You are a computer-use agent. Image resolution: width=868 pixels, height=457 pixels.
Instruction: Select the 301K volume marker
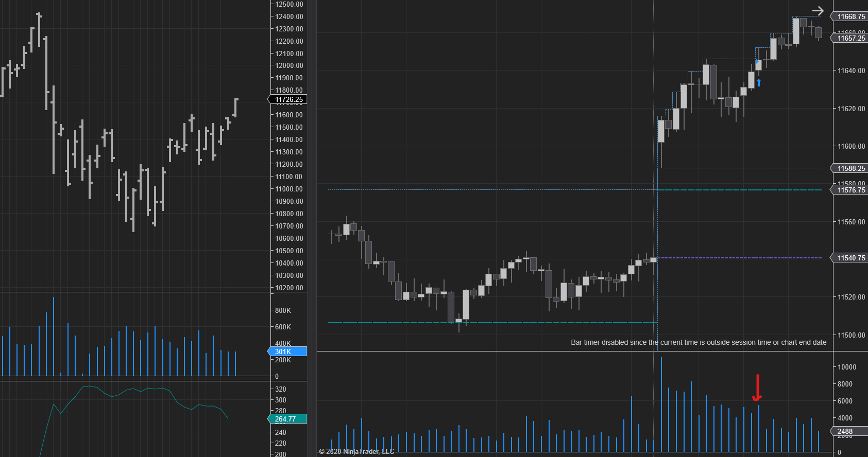[288, 351]
